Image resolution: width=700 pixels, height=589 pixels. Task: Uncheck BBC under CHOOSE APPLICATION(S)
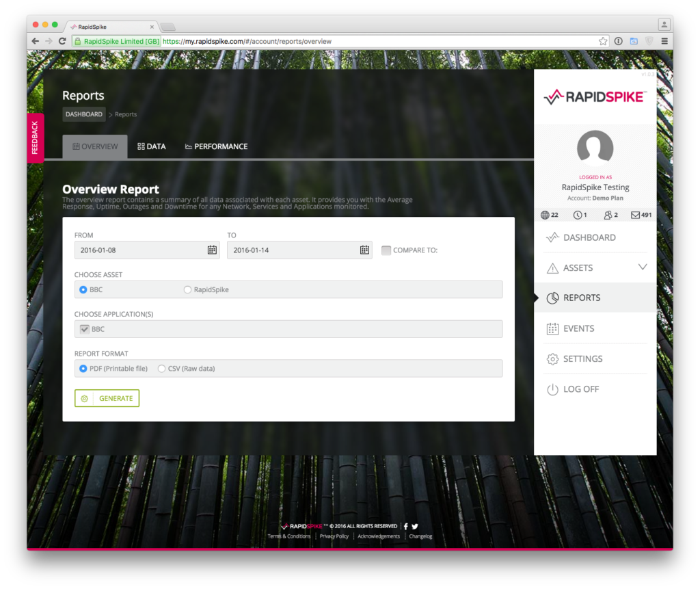pos(85,328)
